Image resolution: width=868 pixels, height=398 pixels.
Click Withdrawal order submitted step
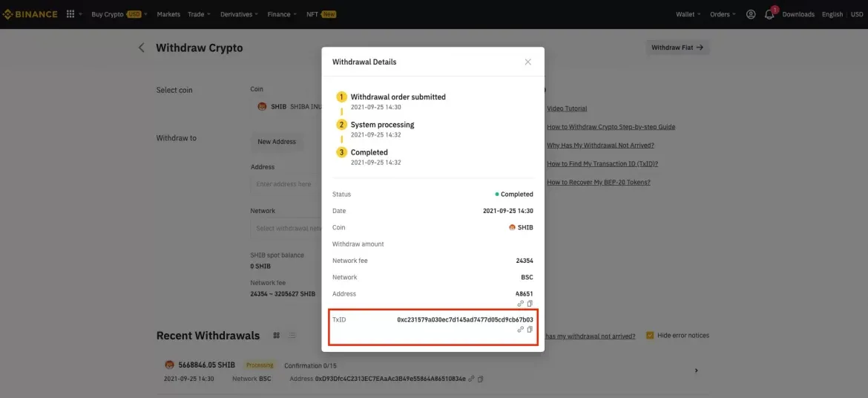(398, 97)
